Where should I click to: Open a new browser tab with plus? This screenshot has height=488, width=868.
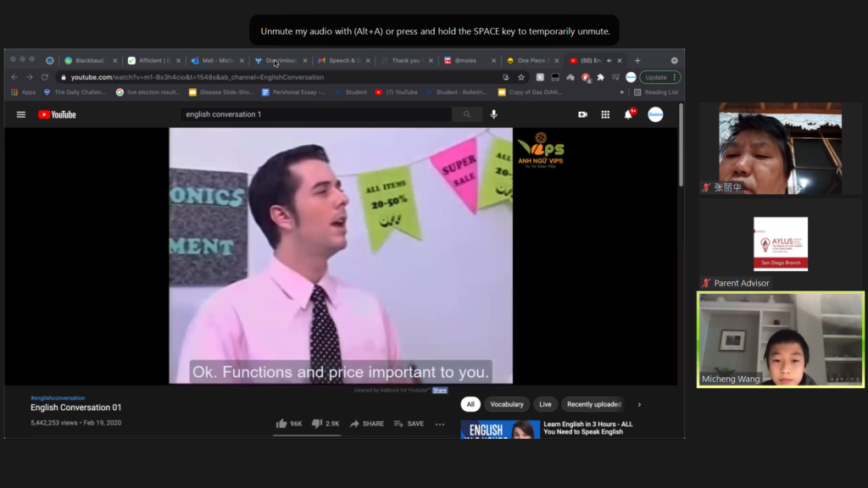coord(637,60)
